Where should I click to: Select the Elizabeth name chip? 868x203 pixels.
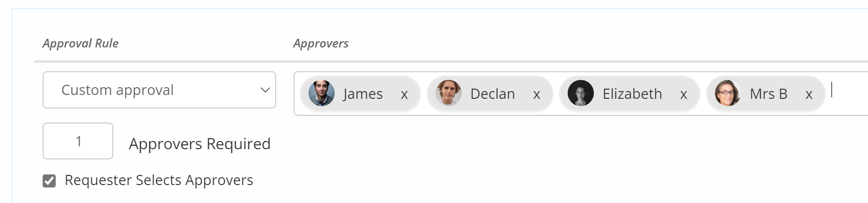coord(629,94)
